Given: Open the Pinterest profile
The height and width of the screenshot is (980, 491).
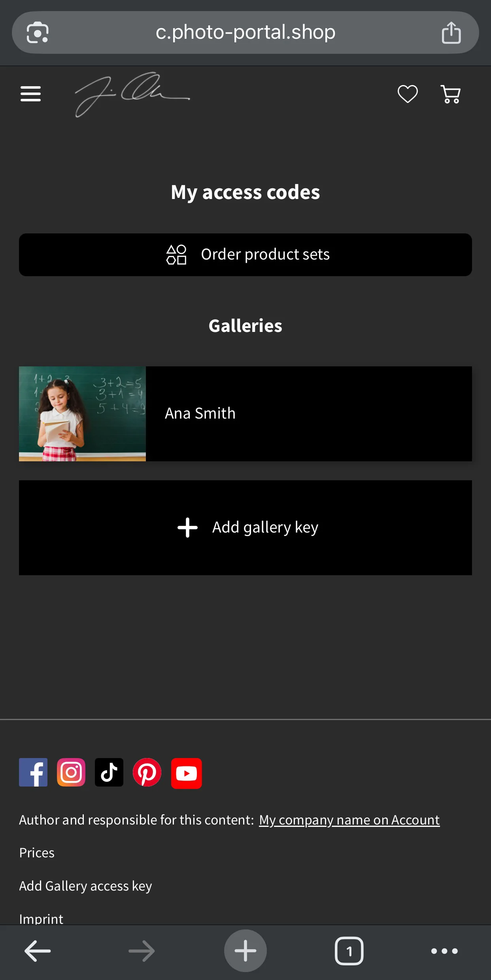Looking at the screenshot, I should 147,772.
